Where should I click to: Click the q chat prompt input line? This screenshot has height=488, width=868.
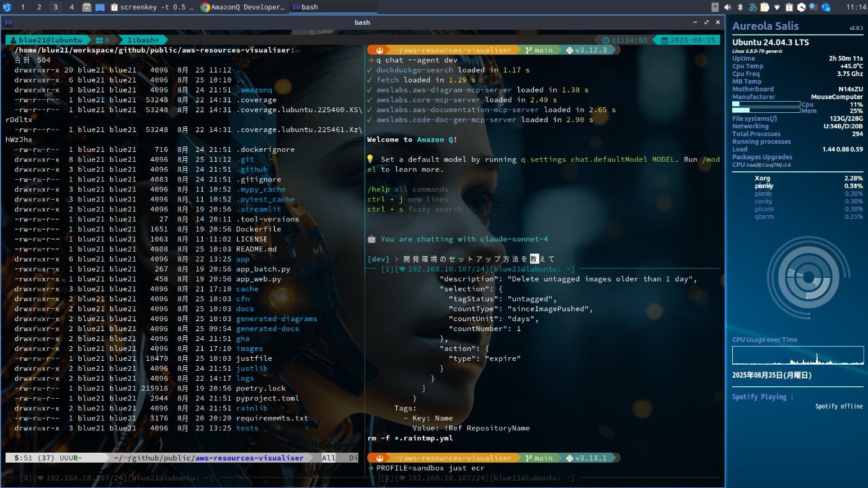tap(462, 259)
